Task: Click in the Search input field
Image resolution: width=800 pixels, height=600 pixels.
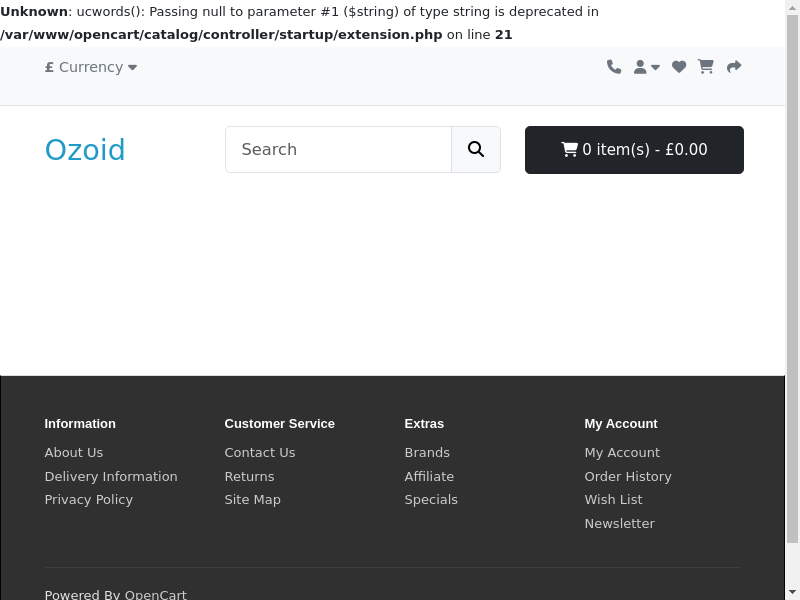Action: coord(338,149)
